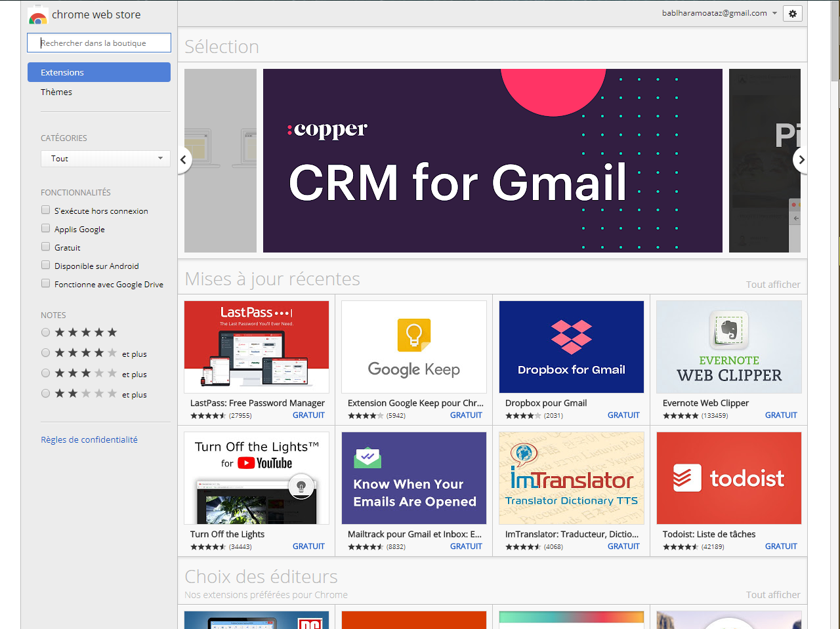Go to previous carousel slide arrow
This screenshot has width=840, height=629.
184,159
